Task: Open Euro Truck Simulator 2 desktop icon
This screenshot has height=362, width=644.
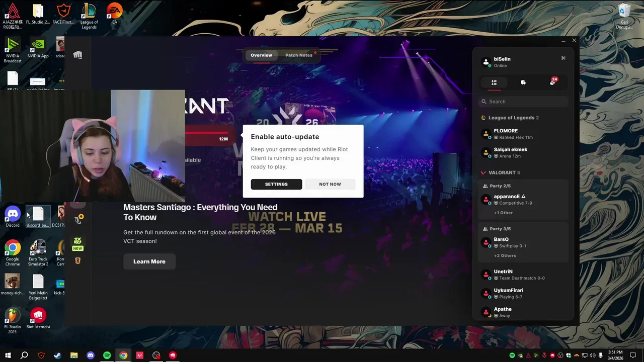Action: pyautogui.click(x=38, y=253)
